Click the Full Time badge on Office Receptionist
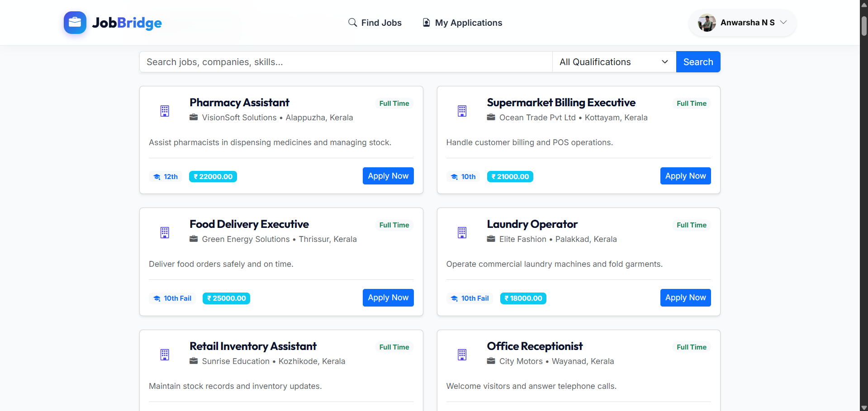868x411 pixels. (692, 347)
